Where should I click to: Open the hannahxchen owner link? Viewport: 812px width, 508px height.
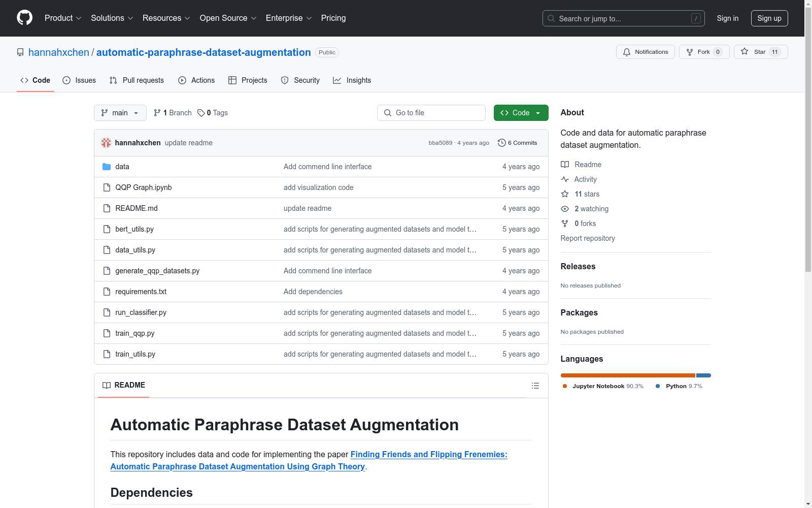click(59, 52)
